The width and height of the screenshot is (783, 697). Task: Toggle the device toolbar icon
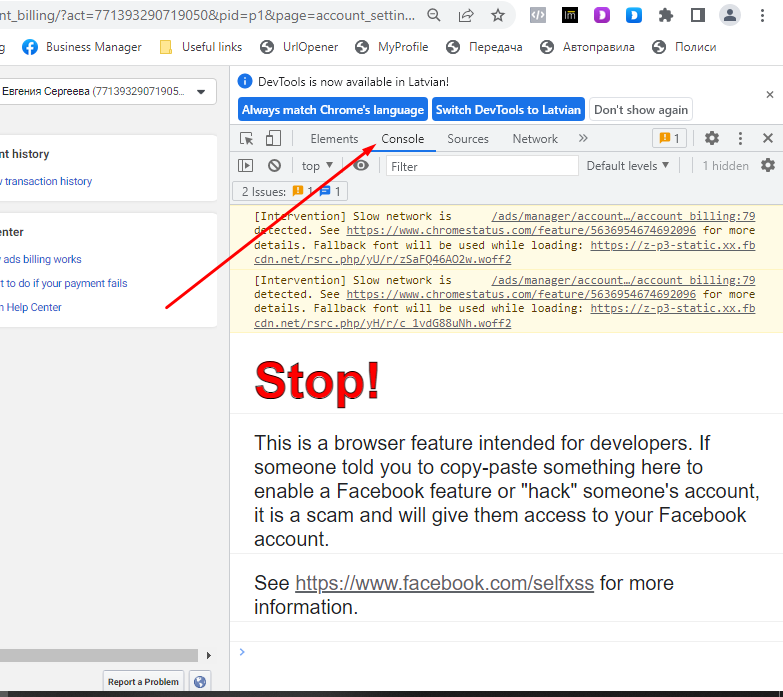click(x=273, y=138)
